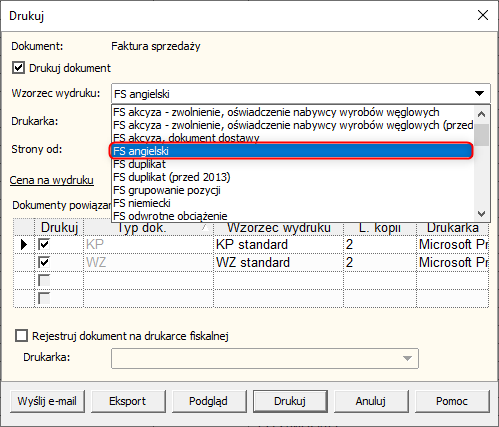Viewport: 499px width, 427px height.
Task: Click the Wyślij e-mail button
Action: click(x=47, y=401)
